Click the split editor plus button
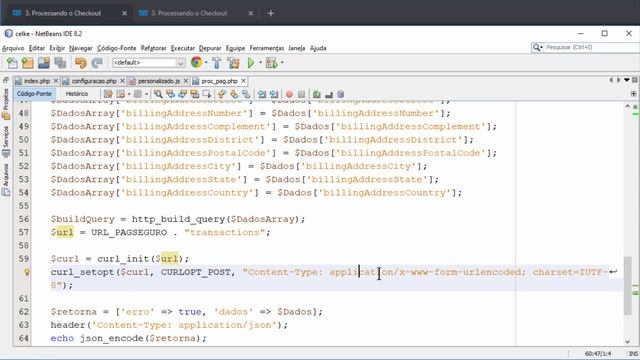640x360 pixels. [633, 93]
